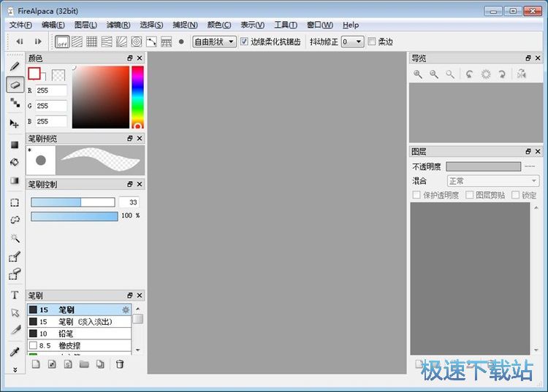Click the delete brush trash icon
This screenshot has width=548, height=392.
tap(120, 364)
